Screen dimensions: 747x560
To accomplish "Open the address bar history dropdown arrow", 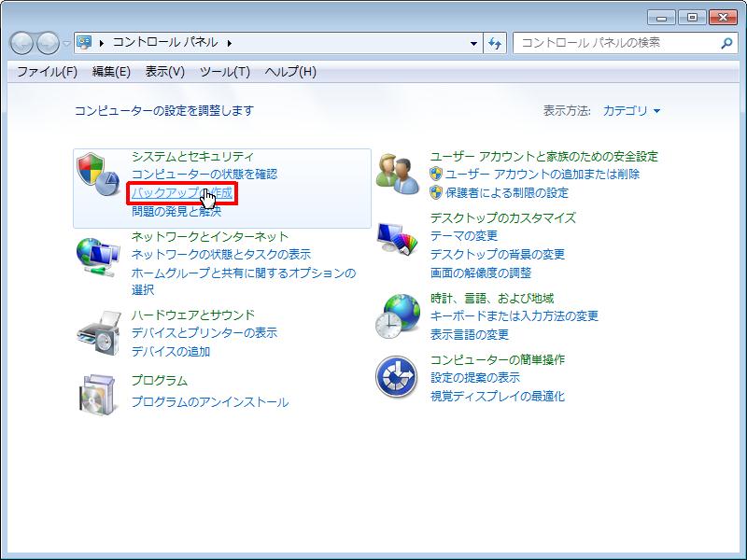I will tap(472, 42).
